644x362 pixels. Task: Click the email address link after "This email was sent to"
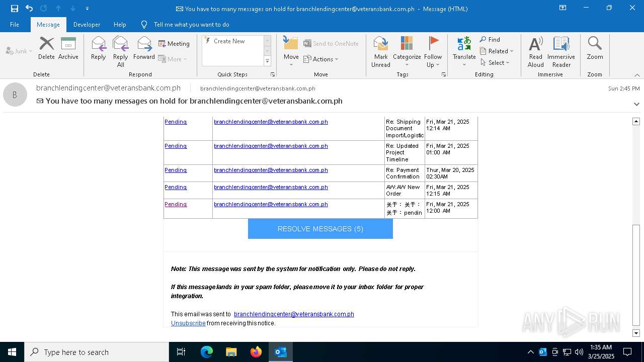coord(294,314)
